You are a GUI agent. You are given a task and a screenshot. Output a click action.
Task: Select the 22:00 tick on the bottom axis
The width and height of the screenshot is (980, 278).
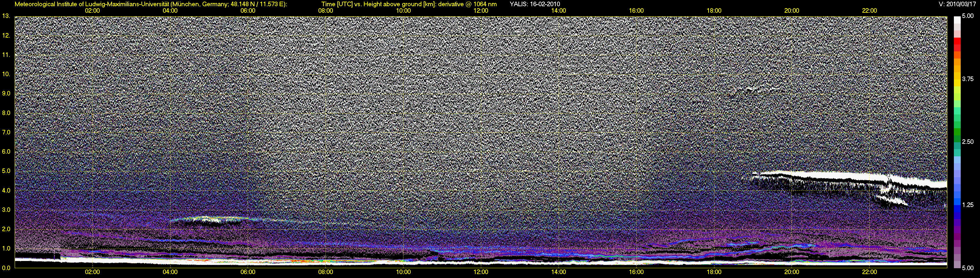[869, 272]
